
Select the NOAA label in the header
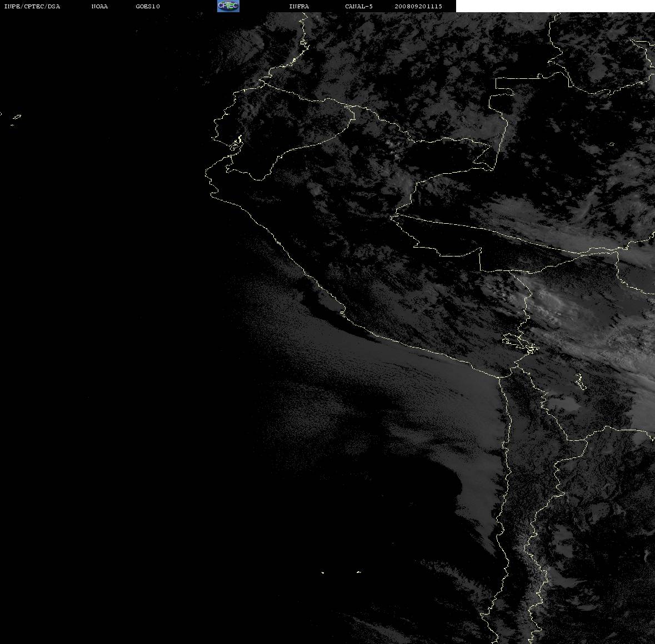point(99,6)
